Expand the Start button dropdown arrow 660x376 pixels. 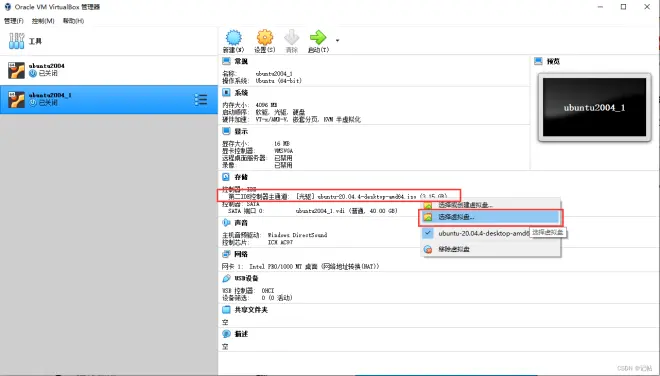337,40
